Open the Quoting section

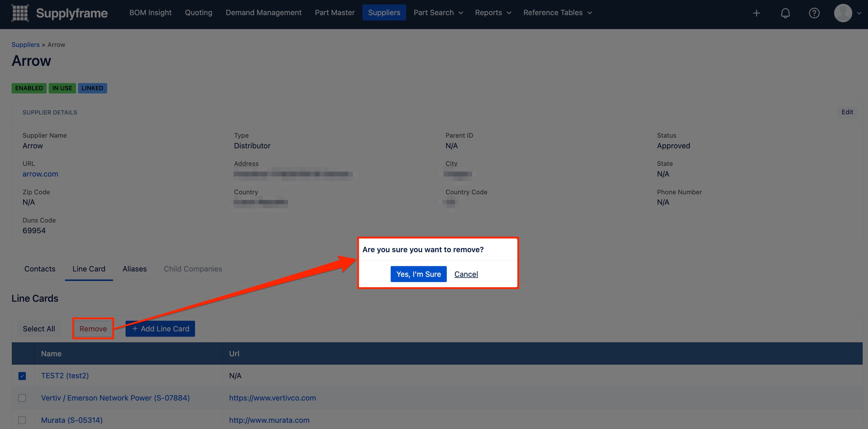[199, 12]
